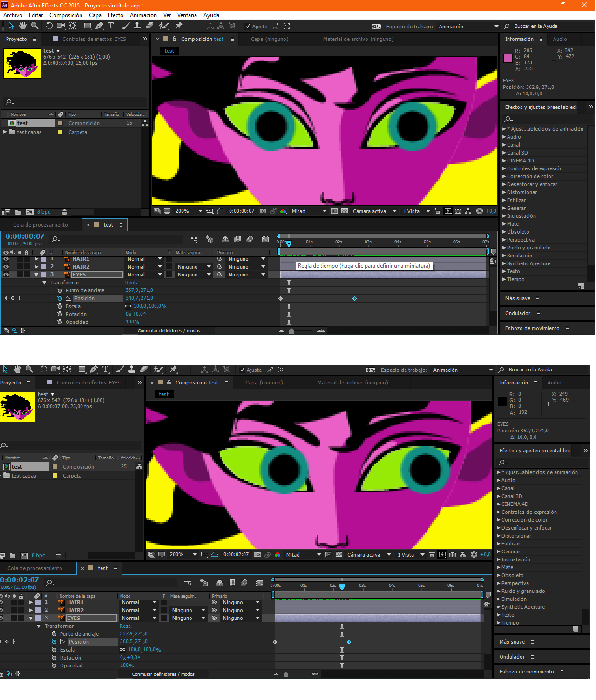Select the Clone Stamp tool in upper toolbar
Image resolution: width=596 pixels, height=700 pixels.
[x=137, y=26]
